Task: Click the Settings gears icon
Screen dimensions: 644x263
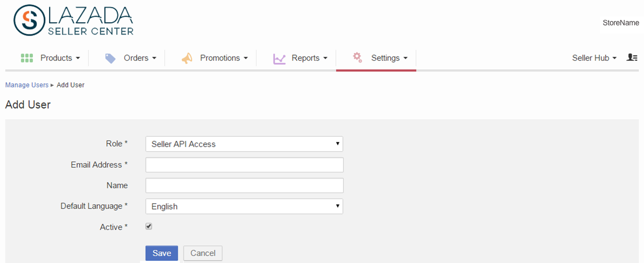Action: pos(358,58)
